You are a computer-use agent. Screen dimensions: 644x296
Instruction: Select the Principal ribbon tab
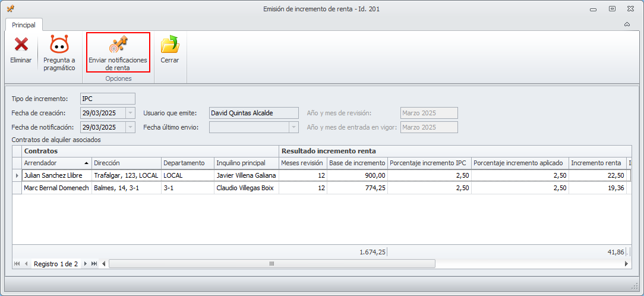click(x=24, y=25)
